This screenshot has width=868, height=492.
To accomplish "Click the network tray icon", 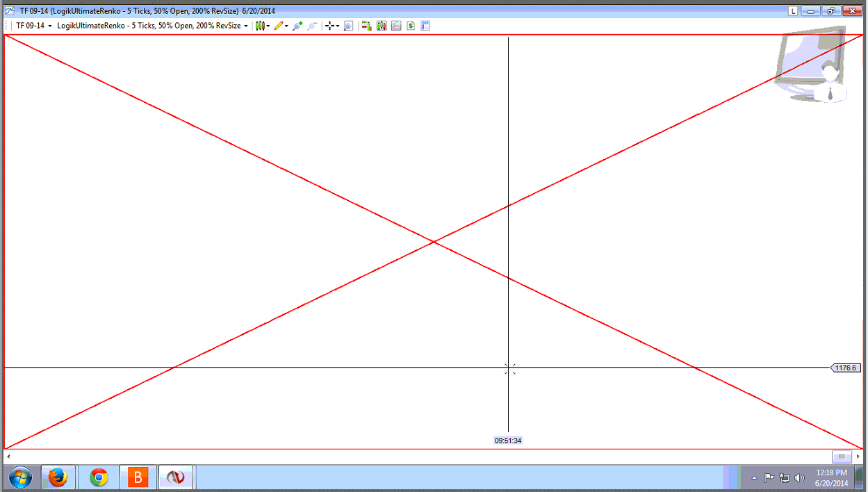I will pyautogui.click(x=784, y=478).
